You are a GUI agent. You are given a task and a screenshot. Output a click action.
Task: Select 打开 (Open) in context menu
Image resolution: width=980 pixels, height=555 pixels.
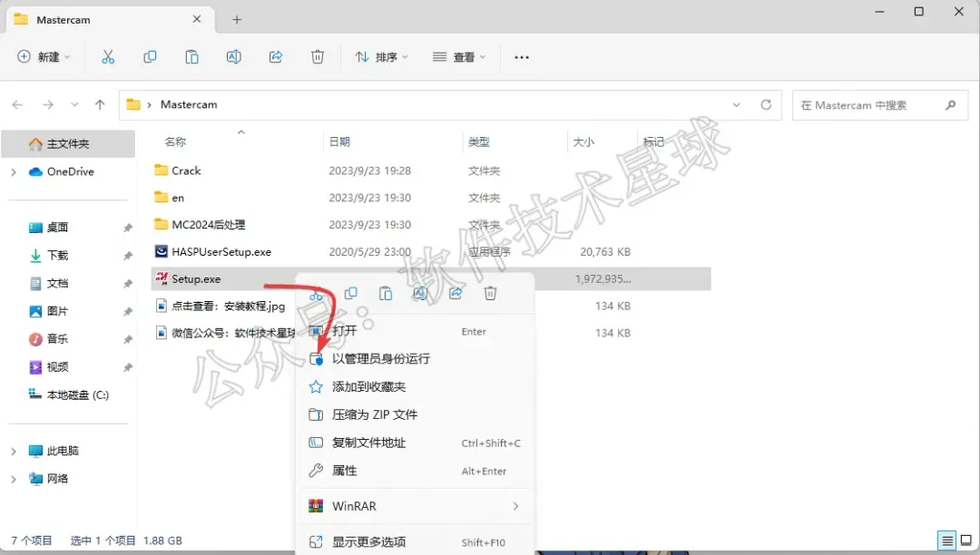click(x=415, y=332)
